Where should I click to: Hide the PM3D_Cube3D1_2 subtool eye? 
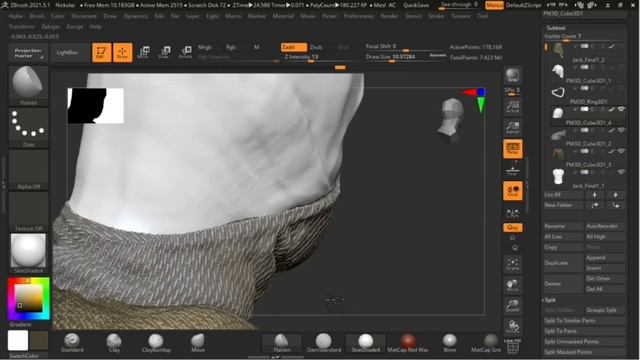(621, 130)
